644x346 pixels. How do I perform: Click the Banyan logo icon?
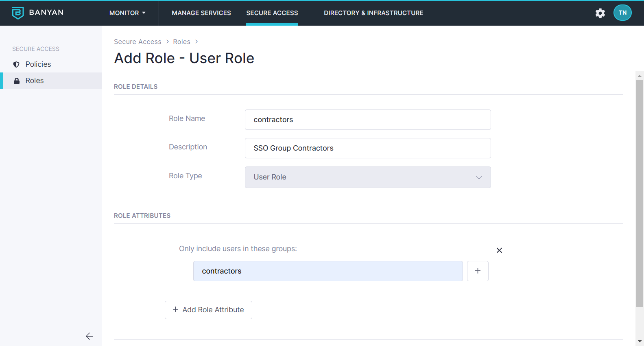[x=18, y=13]
